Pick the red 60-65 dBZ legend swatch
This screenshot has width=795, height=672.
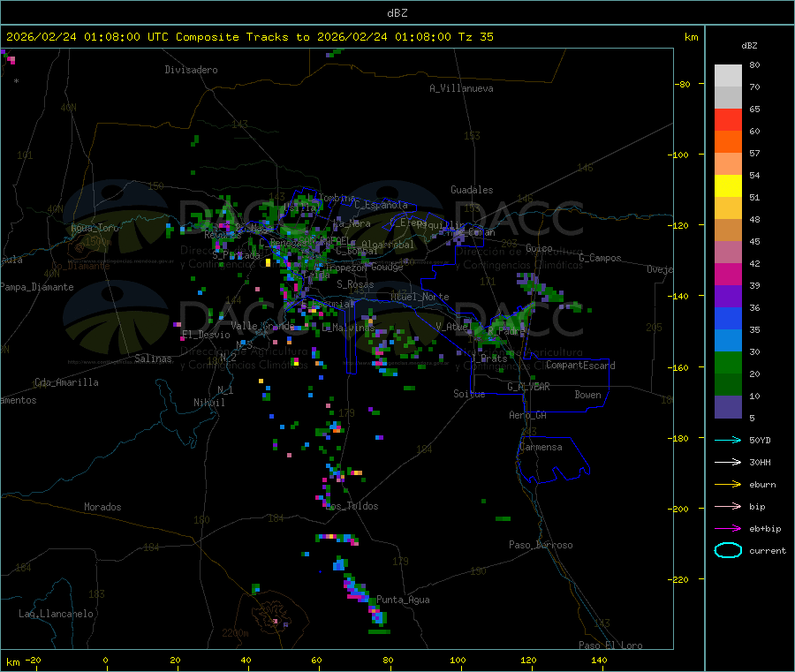[x=728, y=119]
